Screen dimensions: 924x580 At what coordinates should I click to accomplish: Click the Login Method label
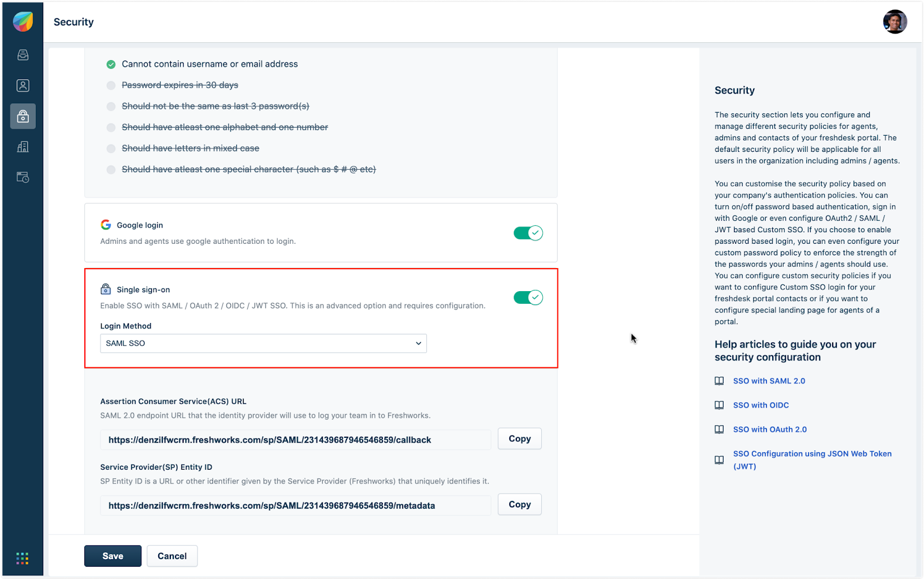pyautogui.click(x=126, y=326)
